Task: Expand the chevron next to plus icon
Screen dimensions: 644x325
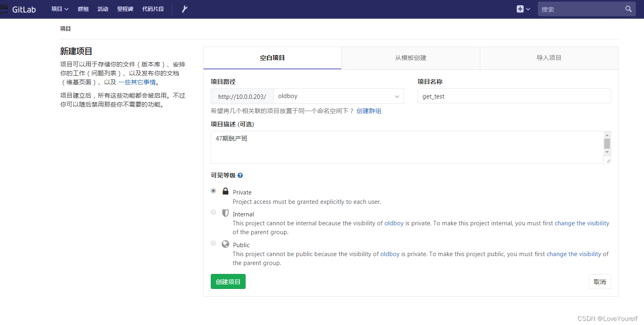Action: (528, 9)
